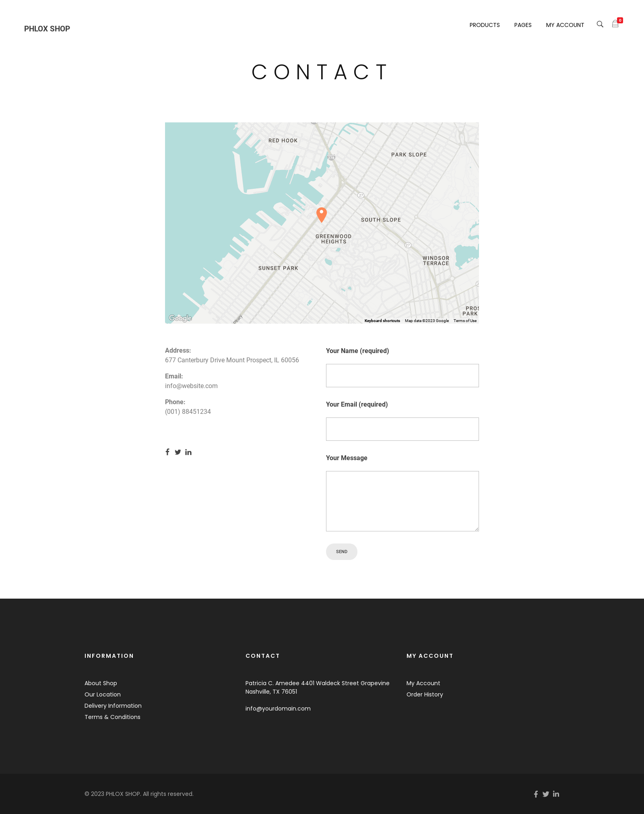Click LinkedIn icon below phone number
This screenshot has height=814, width=644.
[x=188, y=452]
